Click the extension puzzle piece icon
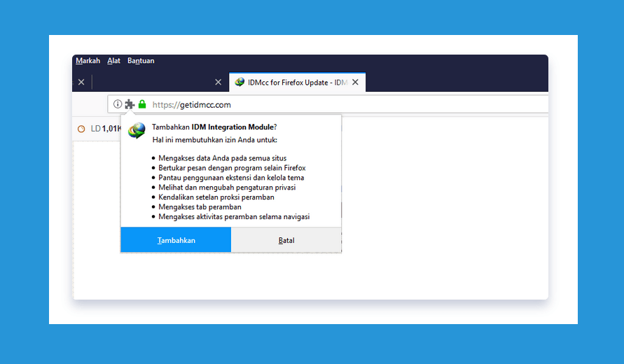The image size is (624, 364). point(130,104)
